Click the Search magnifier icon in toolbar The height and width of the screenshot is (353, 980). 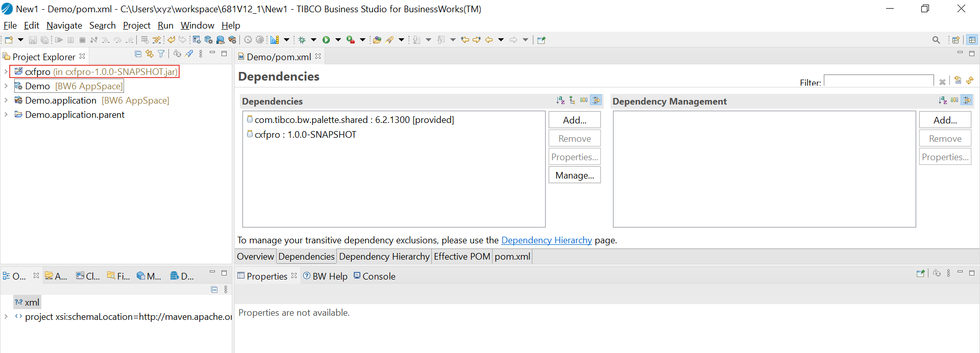coord(936,40)
